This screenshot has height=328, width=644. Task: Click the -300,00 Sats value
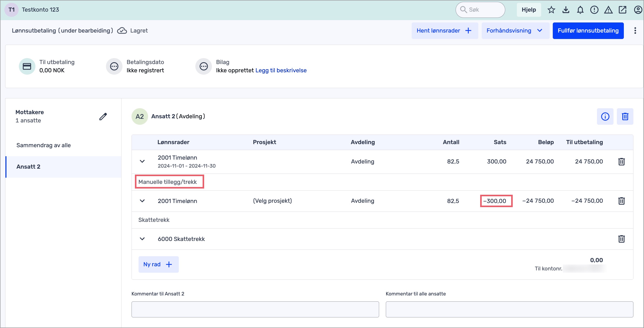pyautogui.click(x=495, y=201)
